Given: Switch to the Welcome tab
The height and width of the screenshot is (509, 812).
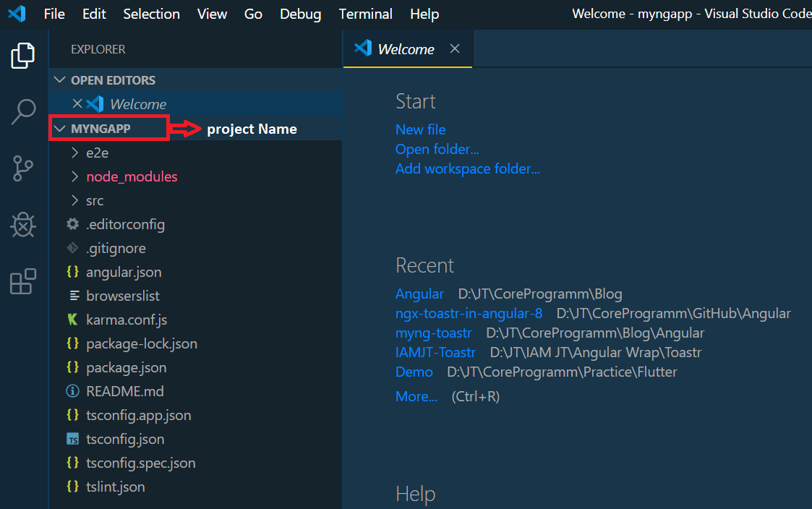Looking at the screenshot, I should 405,48.
